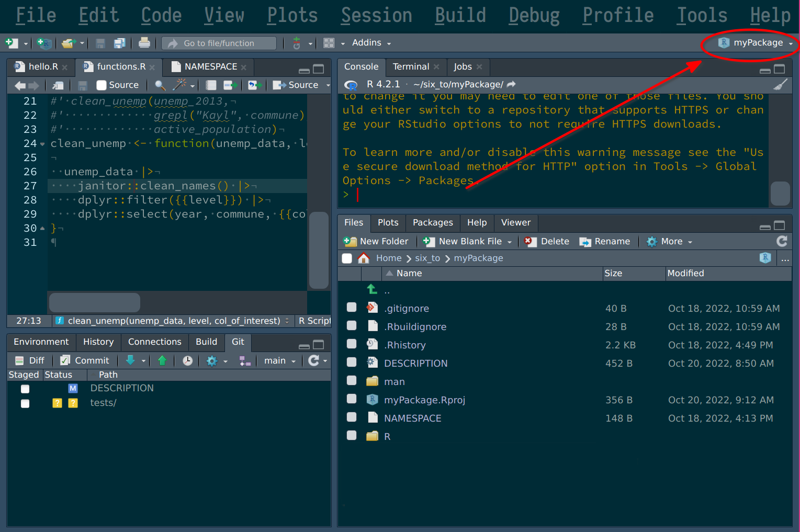The image size is (800, 532).
Task: Collapse the function fold arrow at line 24
Action: coord(42,144)
